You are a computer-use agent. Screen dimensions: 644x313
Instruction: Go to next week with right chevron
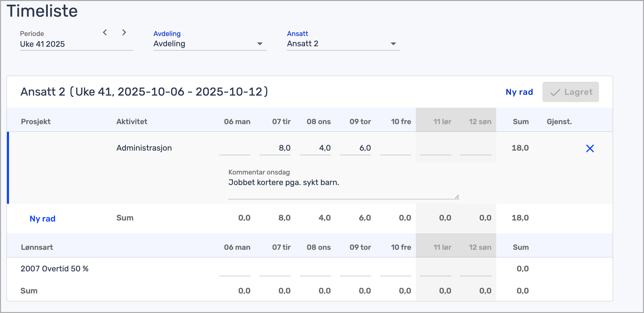[x=124, y=32]
